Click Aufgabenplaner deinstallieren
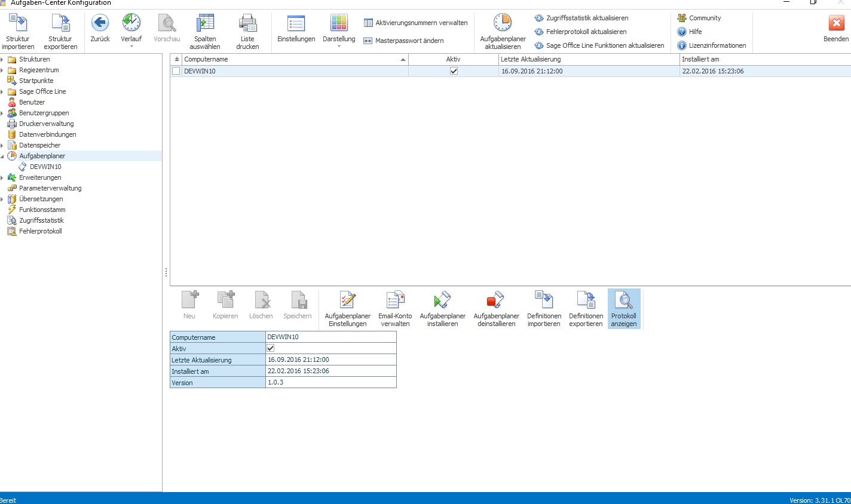Viewport: 851px width, 504px height. tap(497, 309)
